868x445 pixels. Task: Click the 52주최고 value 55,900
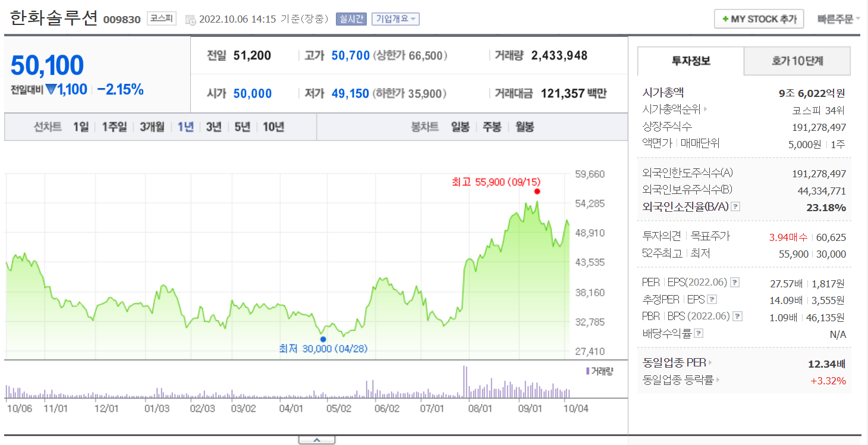point(794,254)
